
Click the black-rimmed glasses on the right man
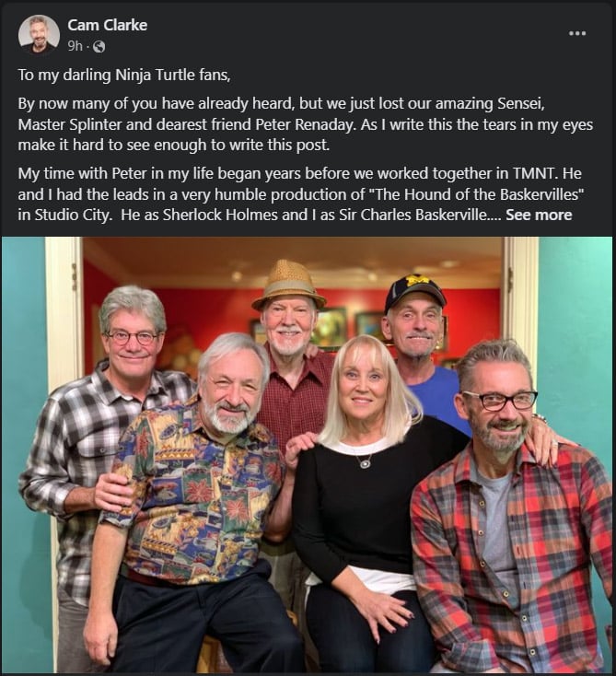pyautogui.click(x=498, y=401)
